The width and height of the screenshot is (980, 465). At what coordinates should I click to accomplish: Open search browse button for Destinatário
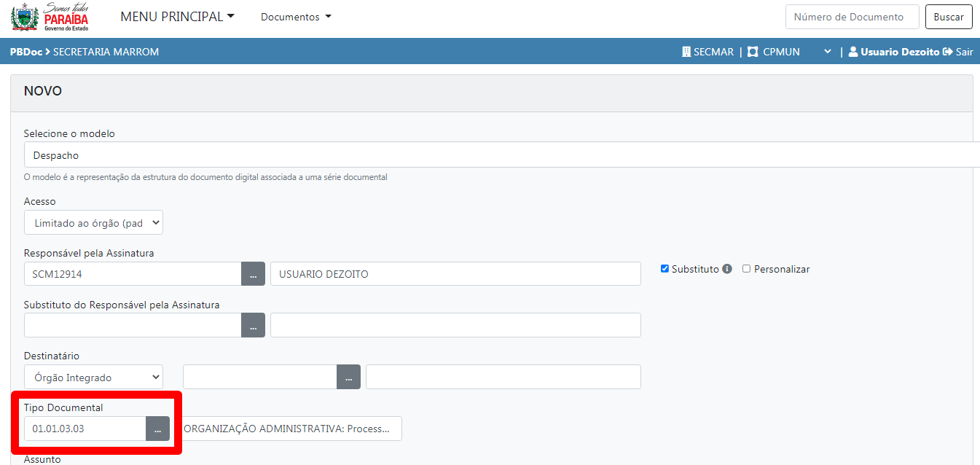coord(348,377)
